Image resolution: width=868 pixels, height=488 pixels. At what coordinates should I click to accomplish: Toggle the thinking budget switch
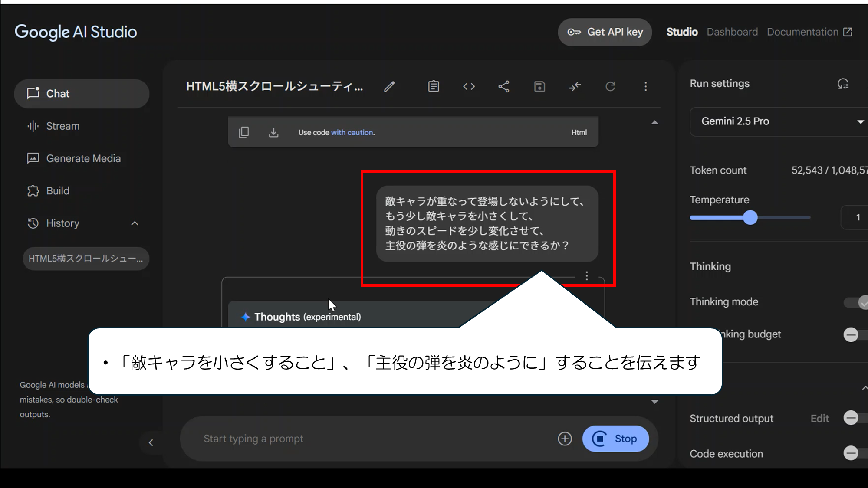(x=855, y=334)
